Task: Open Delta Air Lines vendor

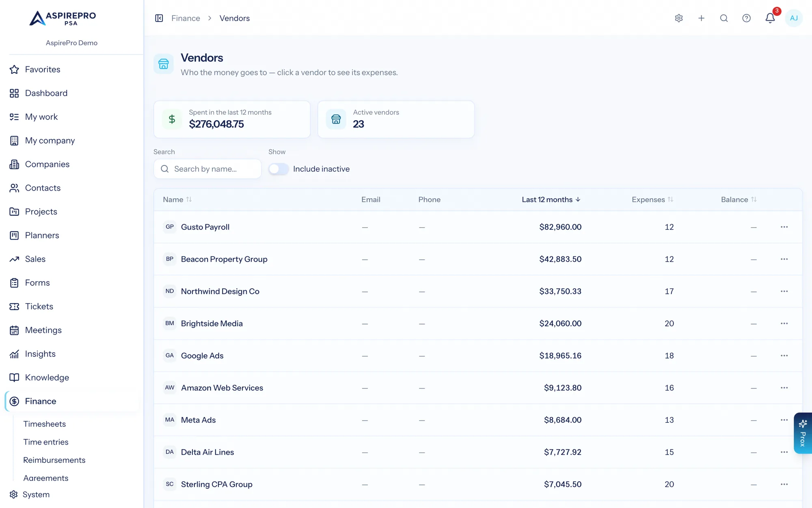Action: pyautogui.click(x=207, y=452)
